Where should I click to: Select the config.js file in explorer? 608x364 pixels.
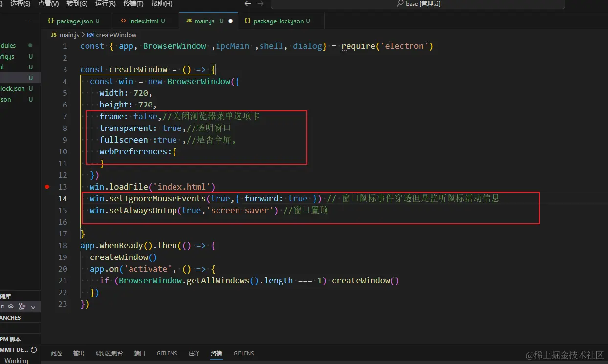point(20,57)
